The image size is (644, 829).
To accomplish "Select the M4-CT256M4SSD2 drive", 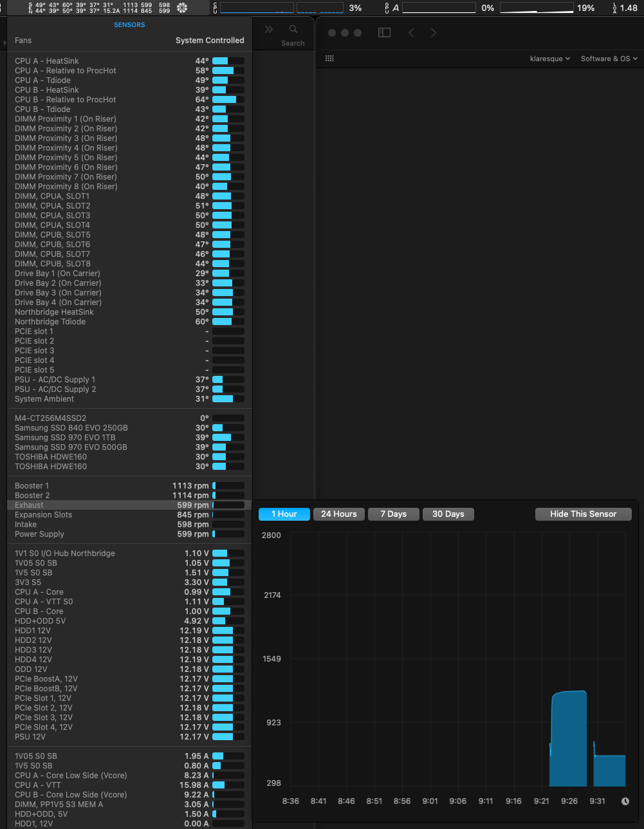I will coord(129,418).
